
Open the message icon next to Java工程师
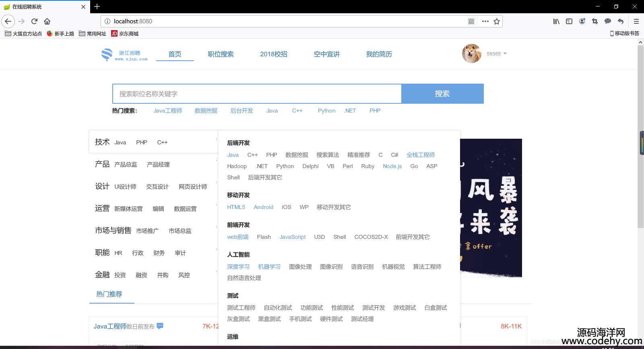(160, 326)
